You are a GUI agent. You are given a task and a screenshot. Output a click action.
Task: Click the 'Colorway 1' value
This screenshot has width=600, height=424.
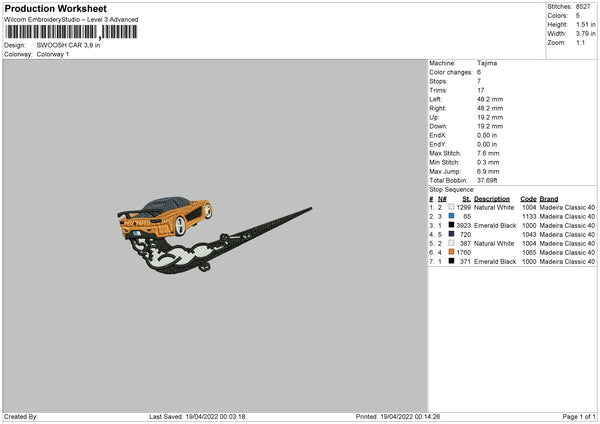(52, 54)
